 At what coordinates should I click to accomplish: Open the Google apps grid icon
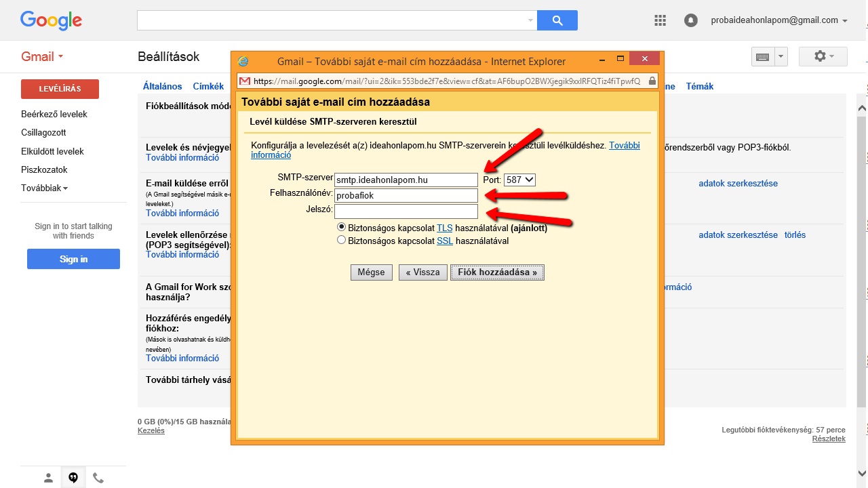pos(660,20)
